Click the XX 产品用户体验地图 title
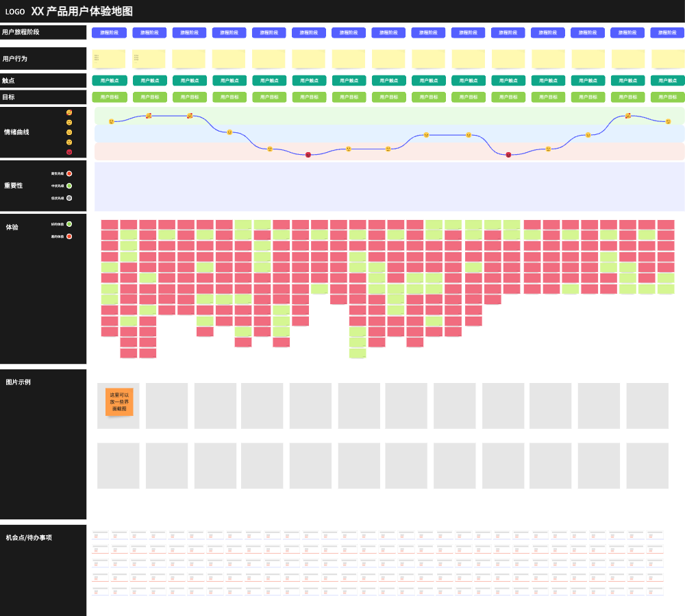Viewport: 685px width, 616px height. pyautogui.click(x=82, y=12)
